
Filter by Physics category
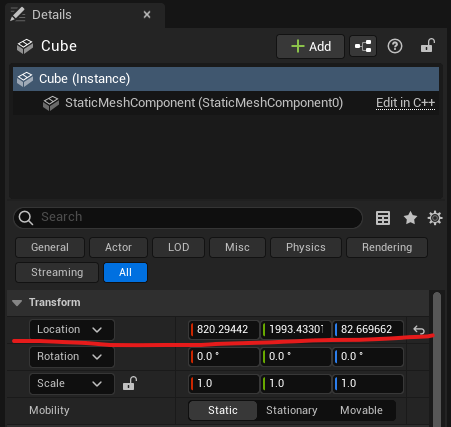click(x=306, y=247)
